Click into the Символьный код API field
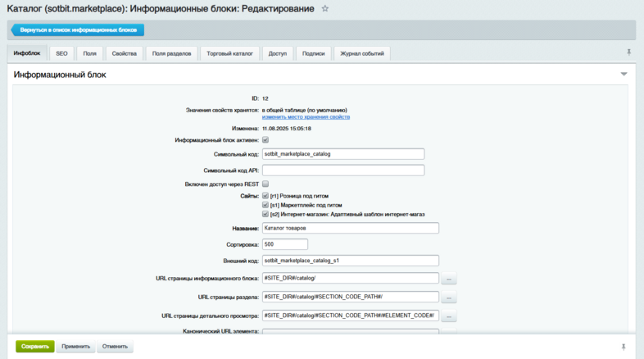 [343, 170]
